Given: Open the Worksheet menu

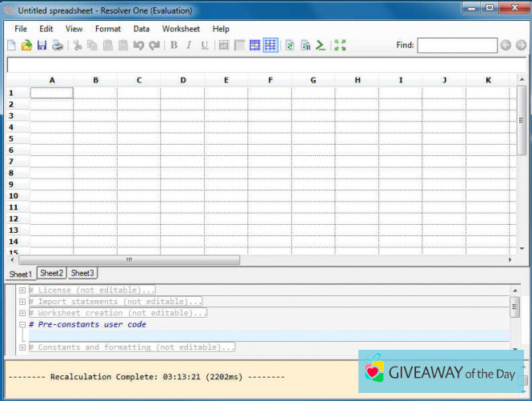Looking at the screenshot, I should tap(181, 29).
